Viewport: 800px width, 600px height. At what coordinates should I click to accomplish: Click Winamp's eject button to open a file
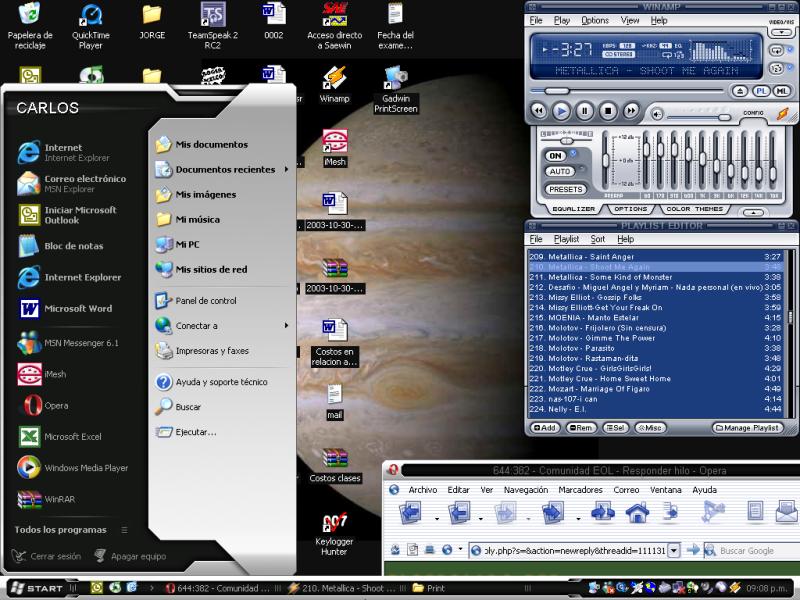pyautogui.click(x=740, y=91)
